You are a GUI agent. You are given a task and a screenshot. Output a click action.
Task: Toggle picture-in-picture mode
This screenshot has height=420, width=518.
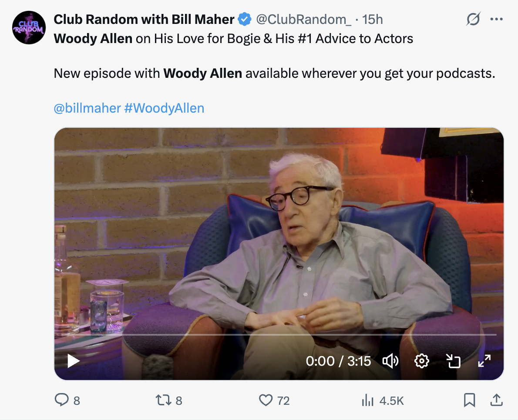(453, 361)
